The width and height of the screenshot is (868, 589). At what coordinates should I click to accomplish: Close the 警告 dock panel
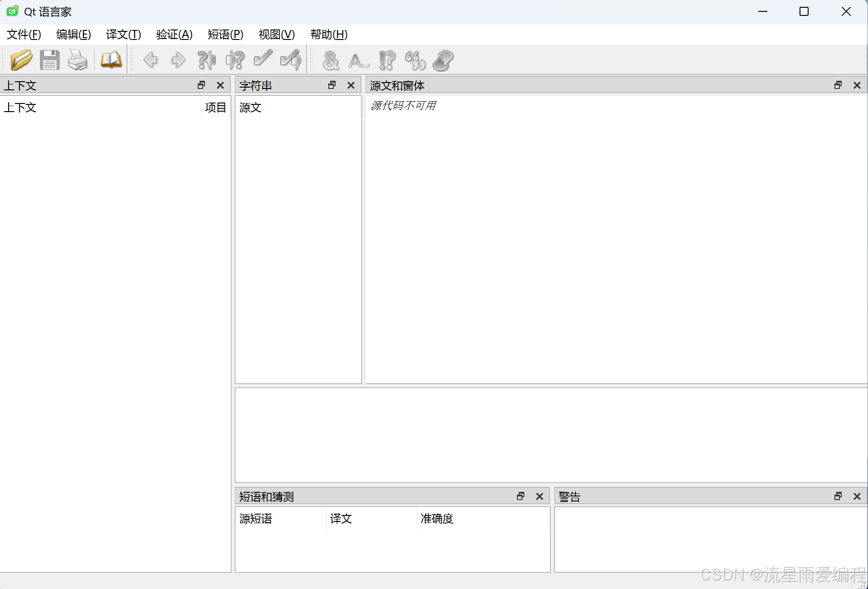click(857, 496)
